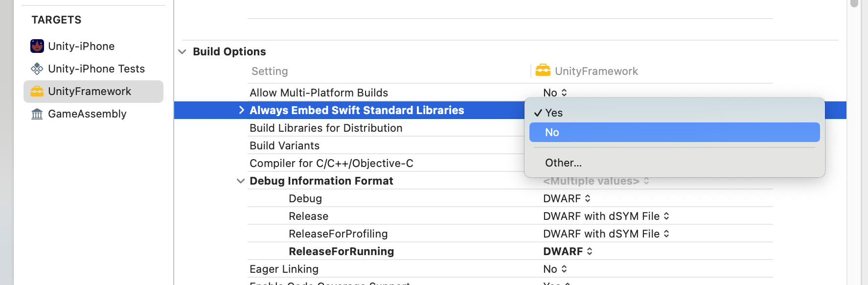Viewport: 868px width, 285px height.
Task: Select the Release configuration row
Action: (308, 216)
